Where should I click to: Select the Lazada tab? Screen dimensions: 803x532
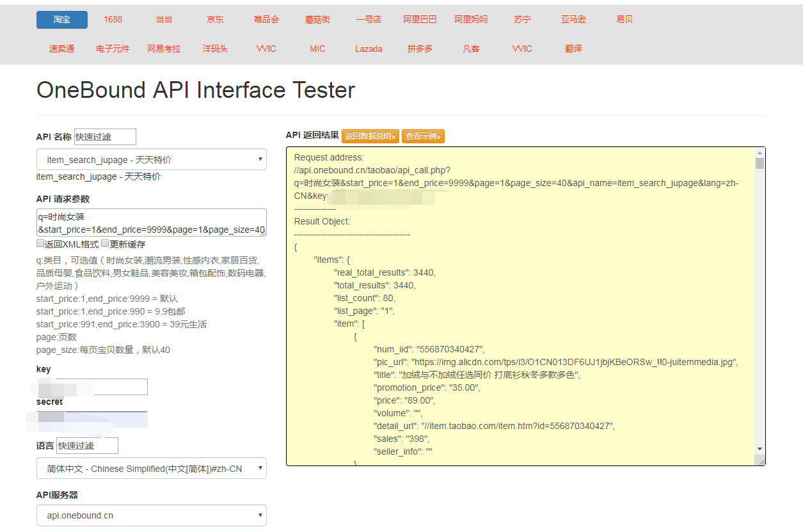(x=369, y=49)
